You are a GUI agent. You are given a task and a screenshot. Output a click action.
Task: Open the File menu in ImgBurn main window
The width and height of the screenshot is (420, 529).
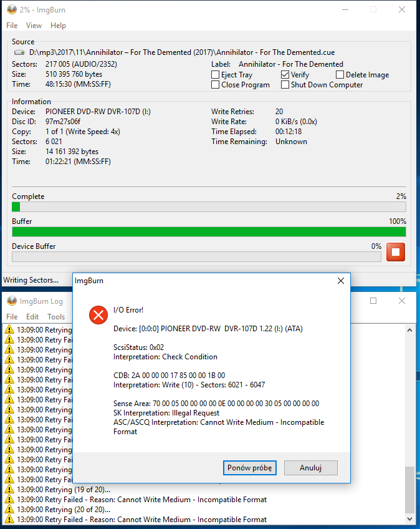point(12,26)
